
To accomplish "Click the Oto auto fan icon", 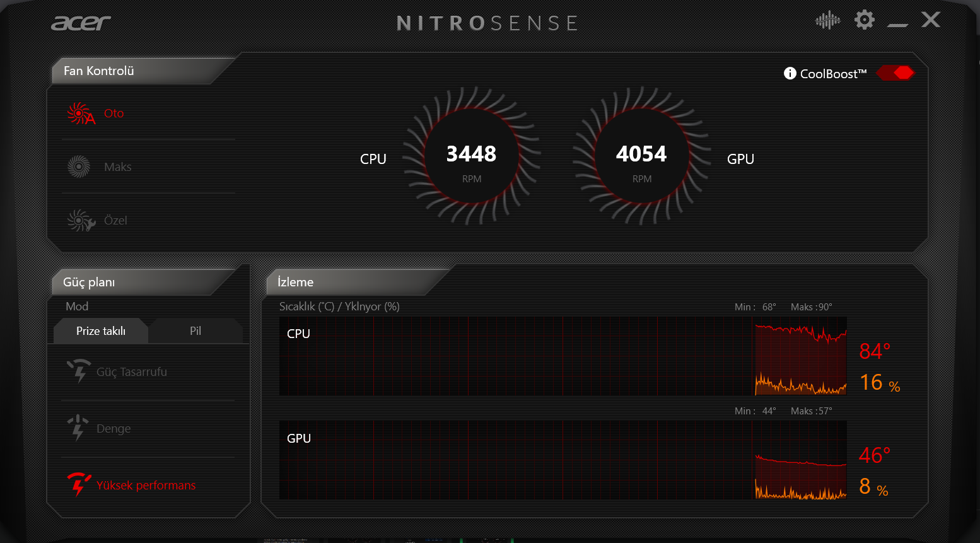I will click(x=81, y=114).
